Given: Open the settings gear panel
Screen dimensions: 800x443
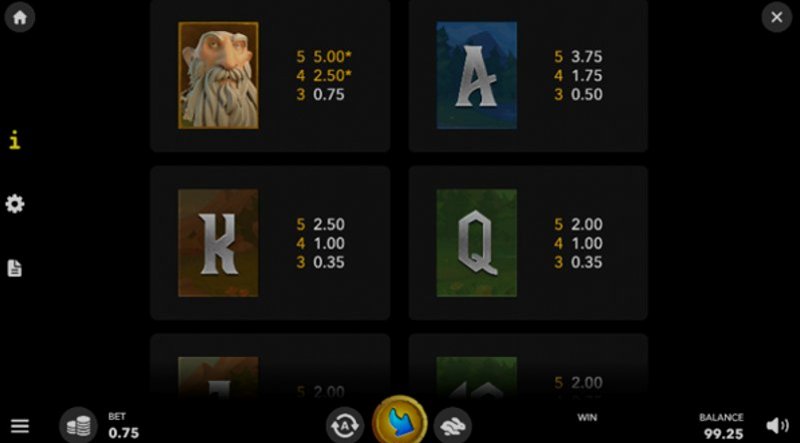Looking at the screenshot, I should point(15,204).
